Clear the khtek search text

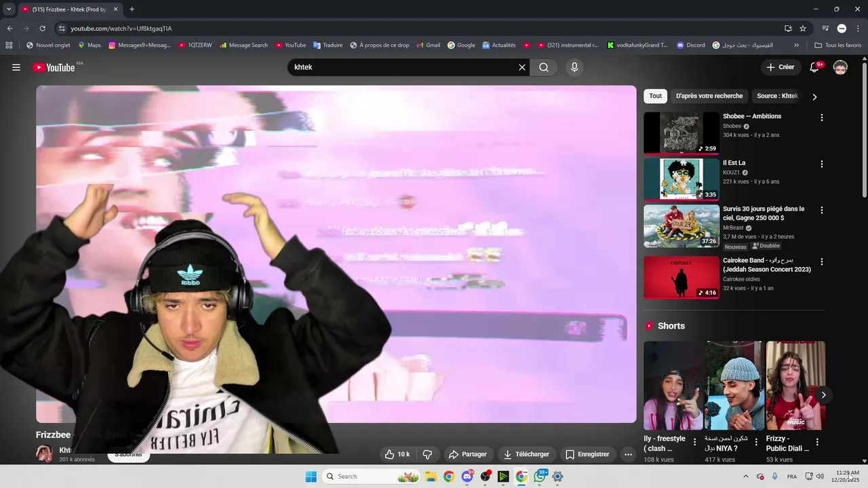click(x=522, y=67)
